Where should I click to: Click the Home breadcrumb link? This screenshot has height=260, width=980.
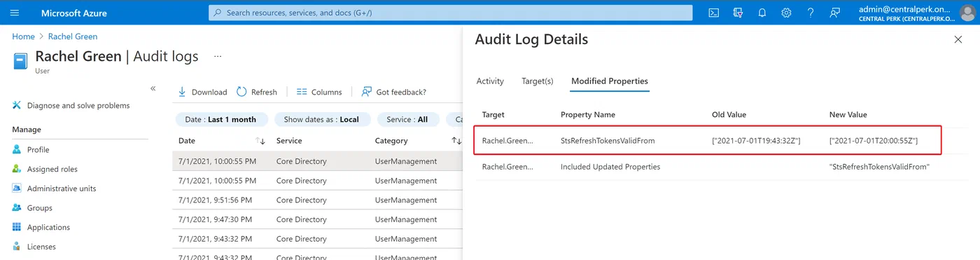23,36
